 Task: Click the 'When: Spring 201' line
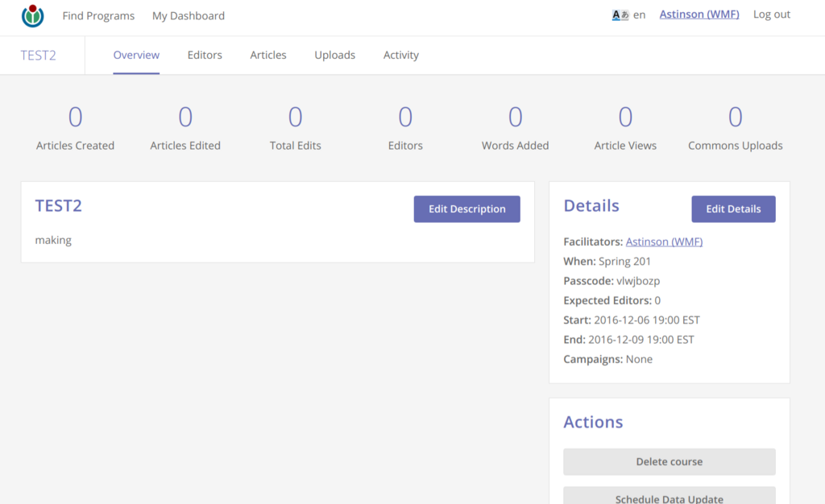tap(607, 261)
